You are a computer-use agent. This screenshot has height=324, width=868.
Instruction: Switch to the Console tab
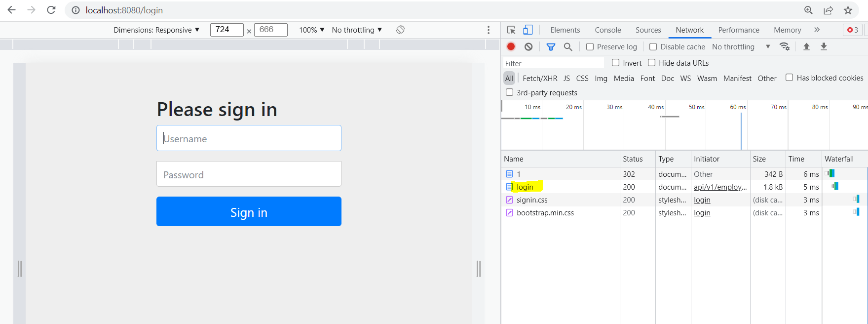[x=607, y=30]
